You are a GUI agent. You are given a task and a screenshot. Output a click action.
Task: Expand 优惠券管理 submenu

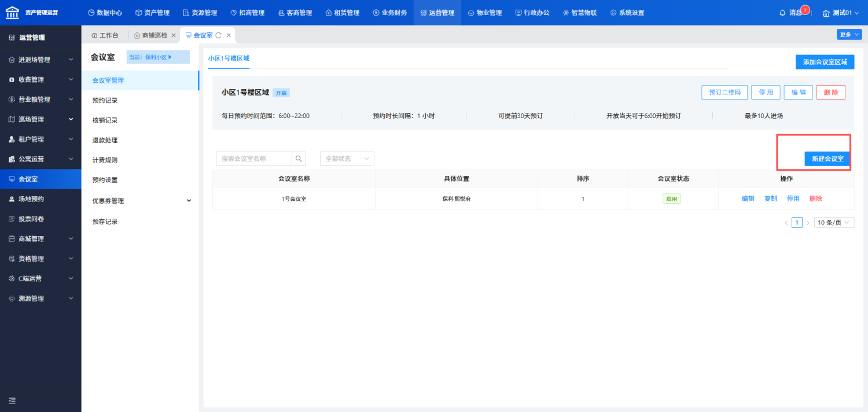tap(141, 201)
